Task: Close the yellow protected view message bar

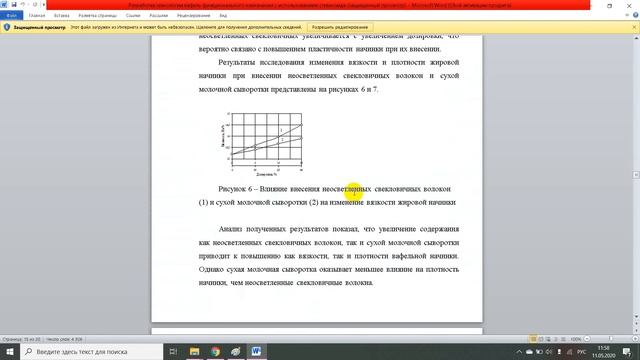Action: [x=634, y=27]
